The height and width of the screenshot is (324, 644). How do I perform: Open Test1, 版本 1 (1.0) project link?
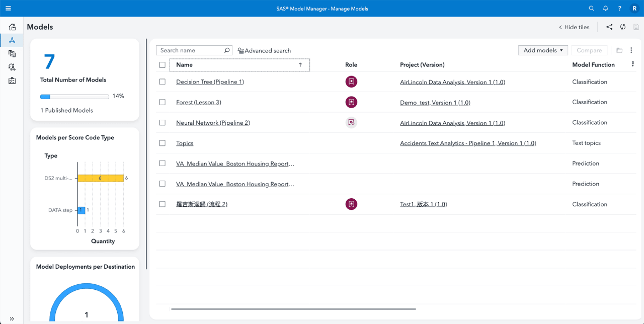(x=423, y=204)
